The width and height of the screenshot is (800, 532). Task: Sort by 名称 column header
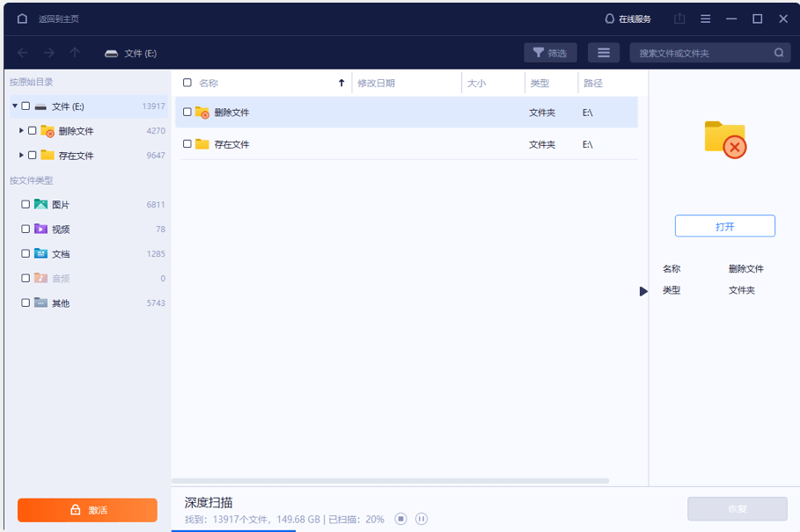click(x=209, y=83)
